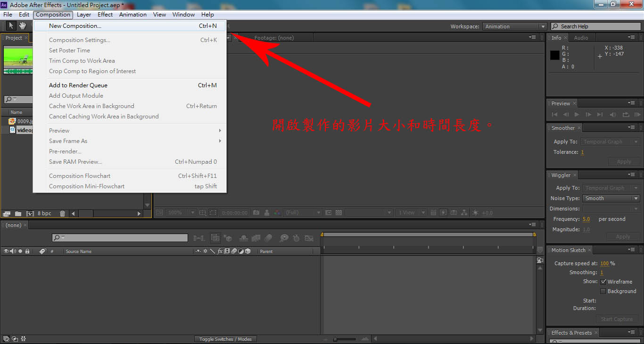
Task: Click the new composition icon in the Project panel
Action: [x=30, y=214]
